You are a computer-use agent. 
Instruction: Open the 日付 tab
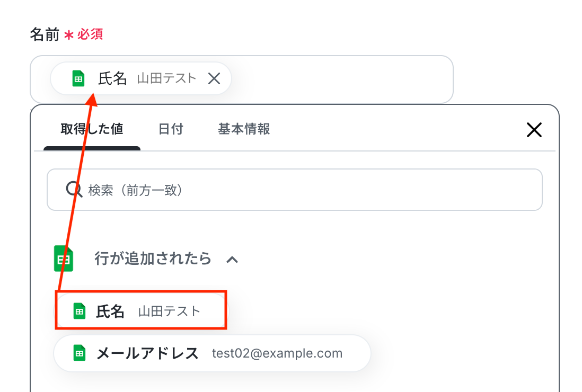[x=171, y=129]
